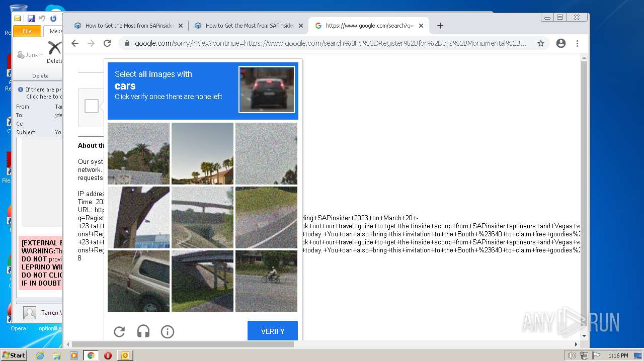Image resolution: width=644 pixels, height=362 pixels.
Task: Select bottom-middle captcha tile under bridge
Action: click(x=202, y=282)
